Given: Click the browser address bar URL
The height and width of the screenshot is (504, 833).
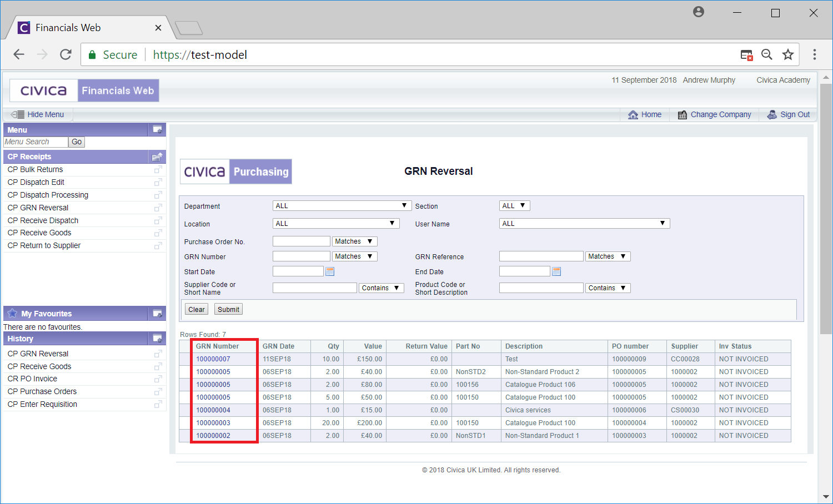Looking at the screenshot, I should (200, 55).
